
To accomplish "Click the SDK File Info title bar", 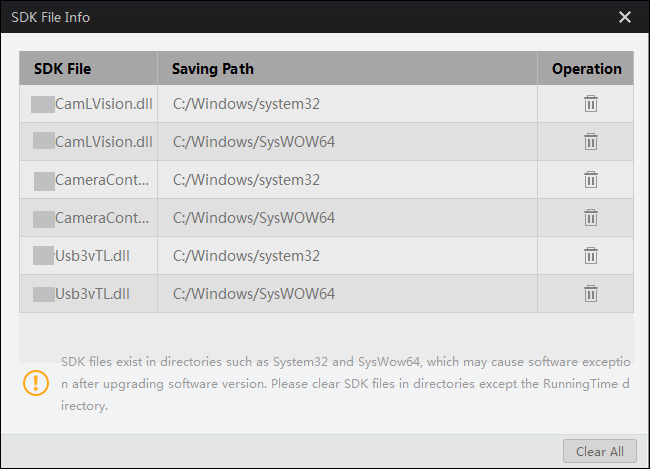I will 300,17.
